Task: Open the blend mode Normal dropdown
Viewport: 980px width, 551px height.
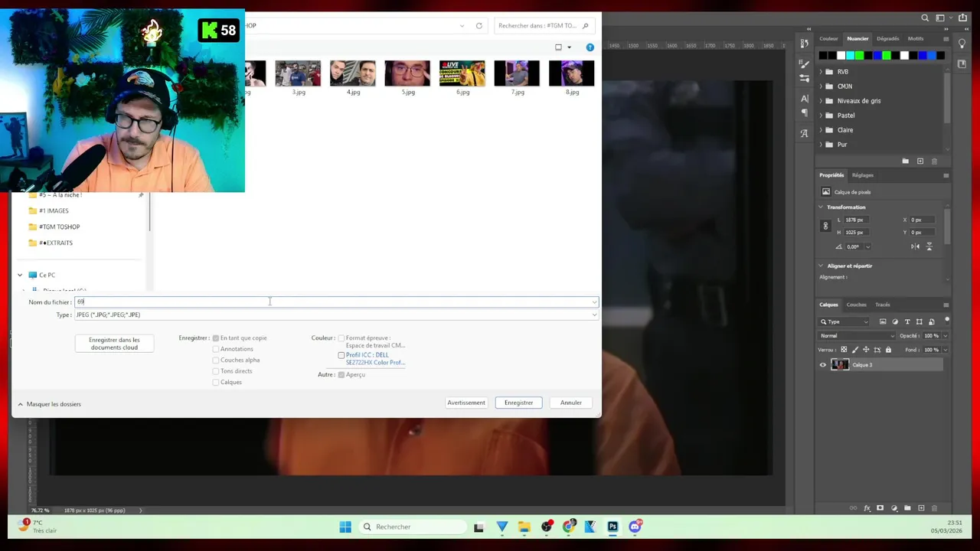Action: tap(857, 336)
